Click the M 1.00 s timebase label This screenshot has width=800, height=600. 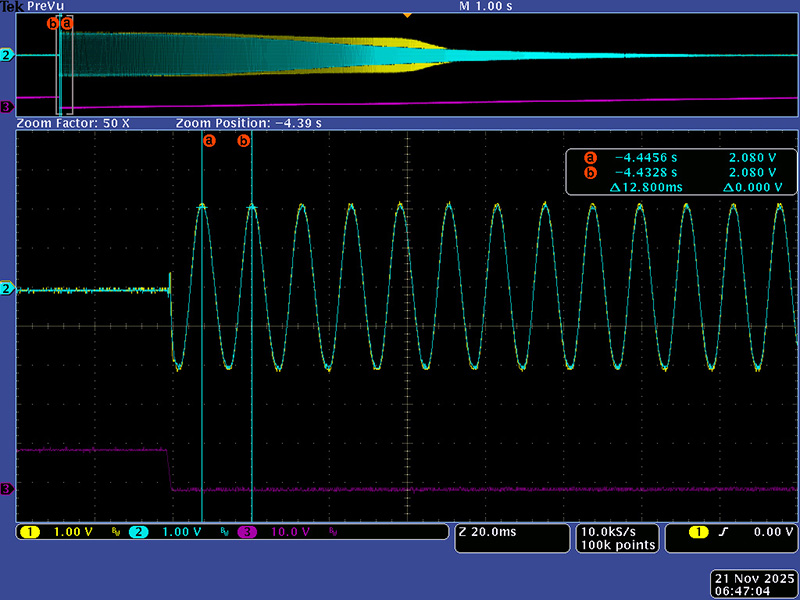click(x=486, y=6)
